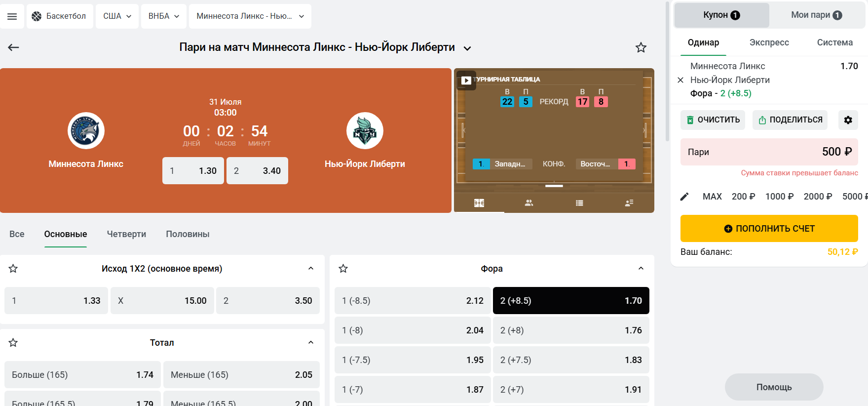Click the basketball sport icon
Image resolution: width=868 pixels, height=406 pixels.
[x=37, y=16]
